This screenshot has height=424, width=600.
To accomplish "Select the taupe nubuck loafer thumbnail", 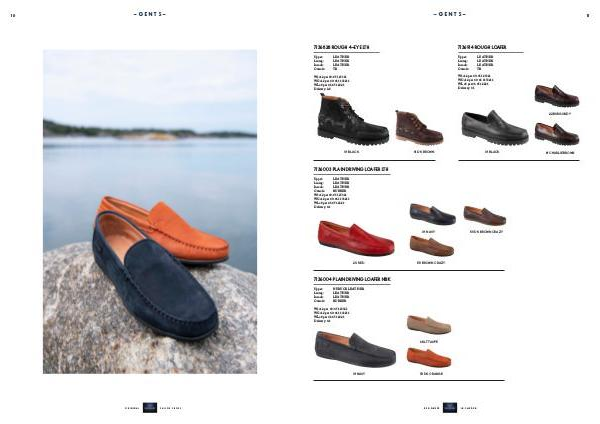I will point(429,325).
